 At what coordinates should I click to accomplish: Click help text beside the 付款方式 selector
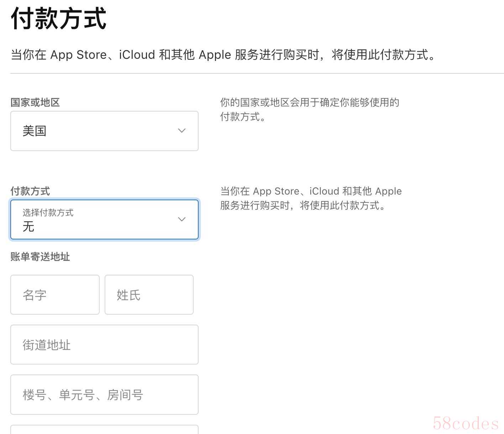pyautogui.click(x=311, y=198)
